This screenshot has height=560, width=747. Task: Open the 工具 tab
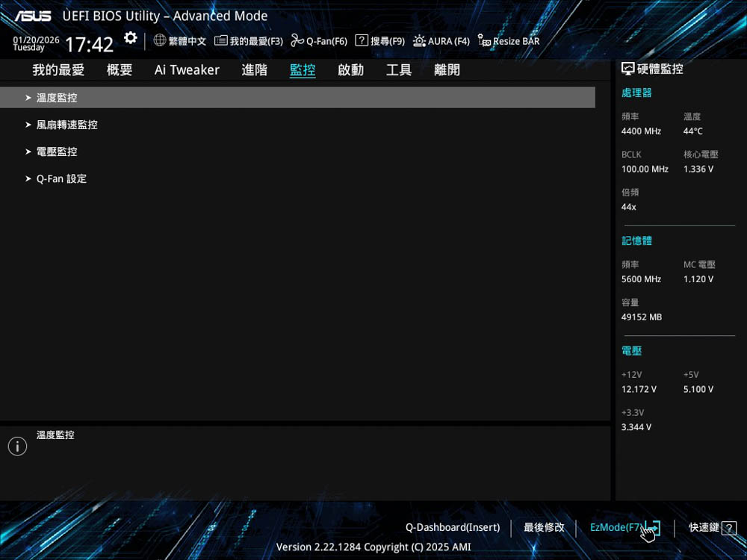399,70
